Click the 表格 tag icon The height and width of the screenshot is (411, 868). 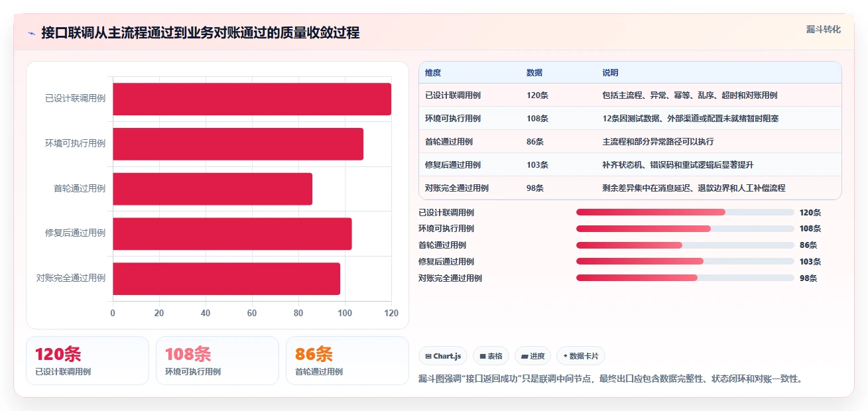[483, 357]
